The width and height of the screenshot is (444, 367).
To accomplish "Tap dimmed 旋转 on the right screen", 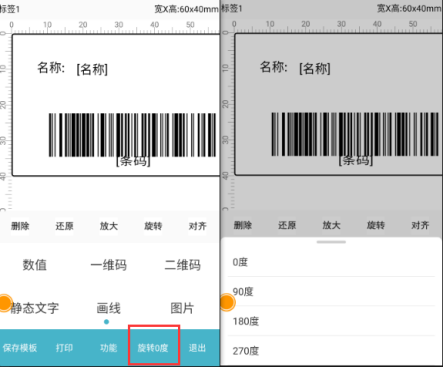I will 376,225.
